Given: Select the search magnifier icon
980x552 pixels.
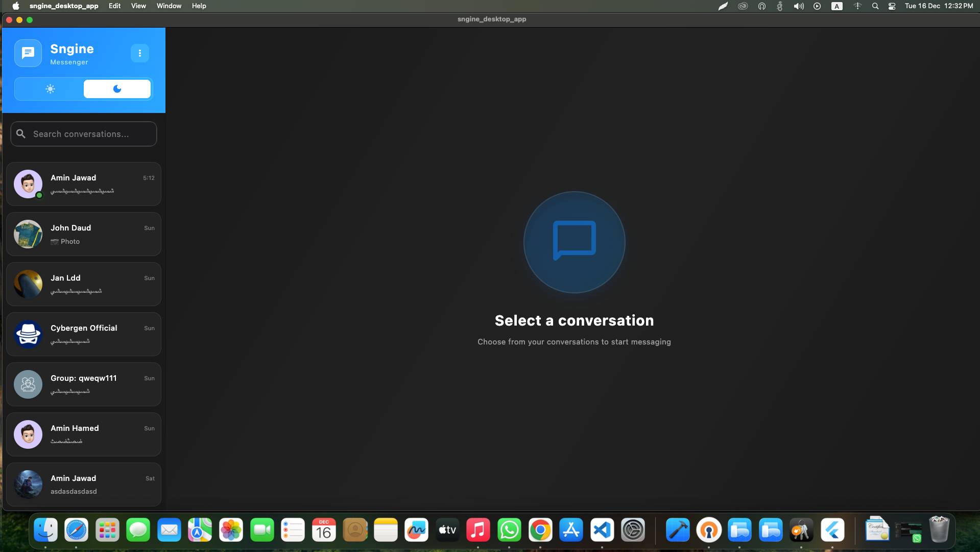Looking at the screenshot, I should pyautogui.click(x=21, y=133).
